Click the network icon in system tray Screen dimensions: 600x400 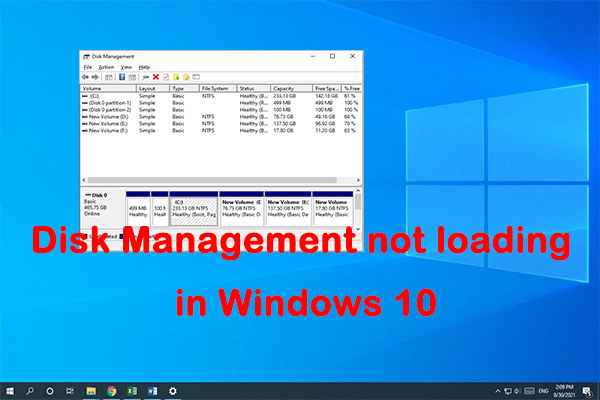(508, 391)
